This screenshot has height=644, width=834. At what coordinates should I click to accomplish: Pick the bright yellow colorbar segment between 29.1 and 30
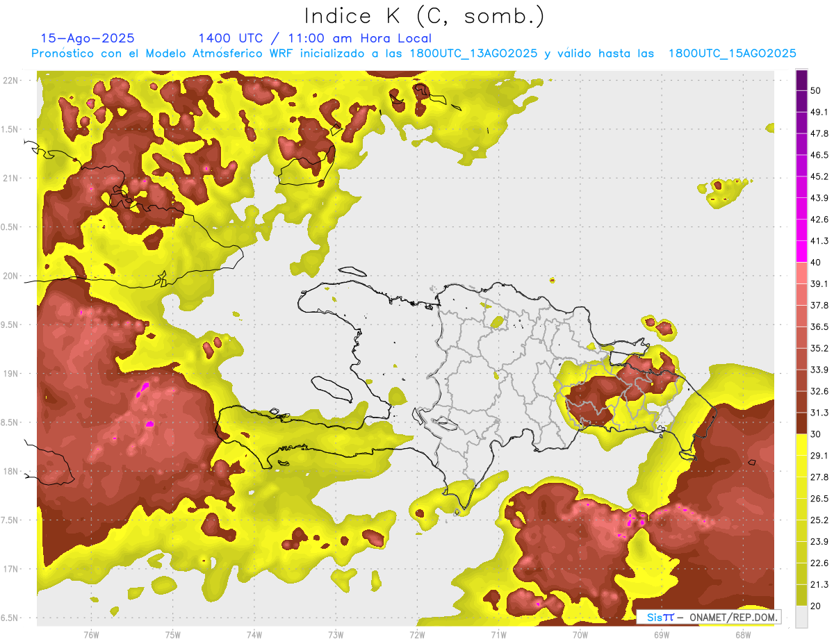[801, 445]
